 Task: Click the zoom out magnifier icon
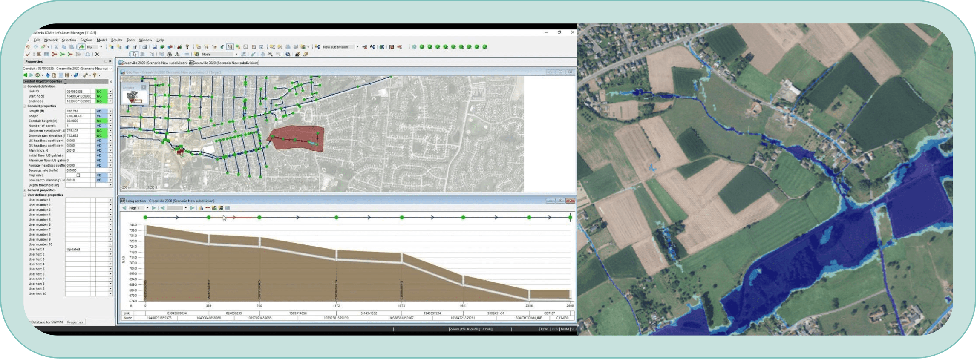point(278,54)
